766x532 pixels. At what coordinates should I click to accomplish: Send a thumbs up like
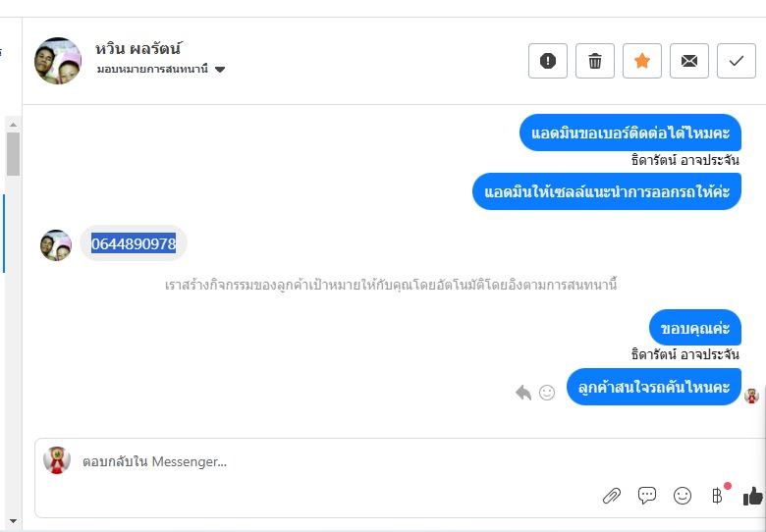coord(753,496)
